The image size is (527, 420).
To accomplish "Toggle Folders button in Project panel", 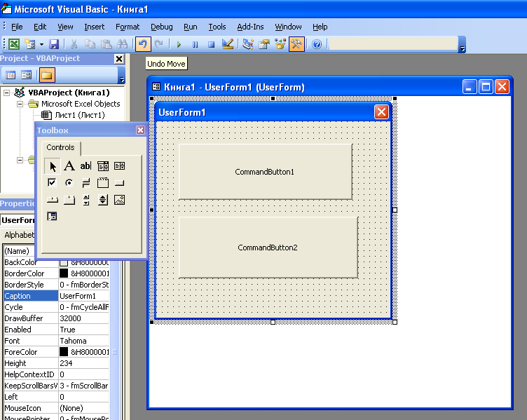I will point(47,75).
